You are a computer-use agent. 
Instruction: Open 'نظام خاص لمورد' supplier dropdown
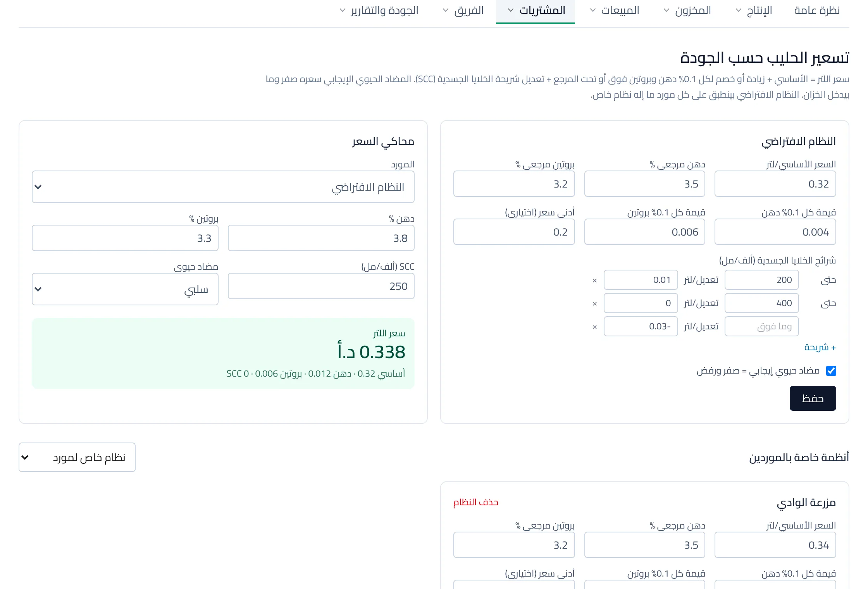[77, 457]
